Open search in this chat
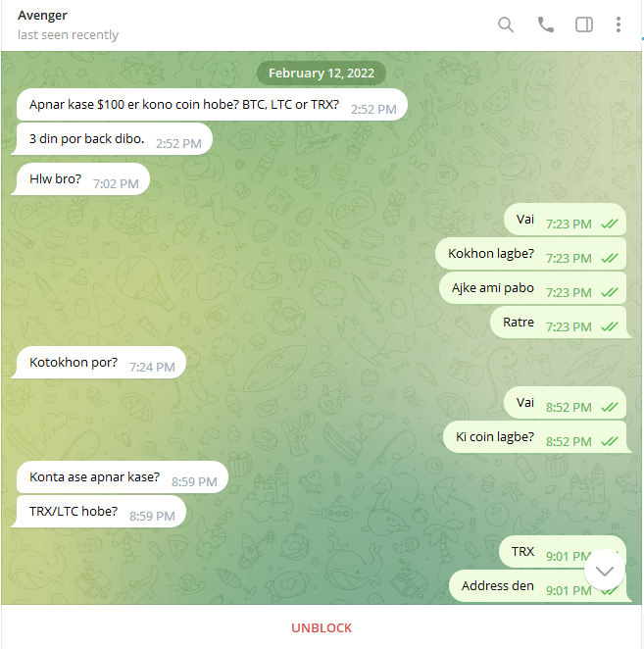 506,25
